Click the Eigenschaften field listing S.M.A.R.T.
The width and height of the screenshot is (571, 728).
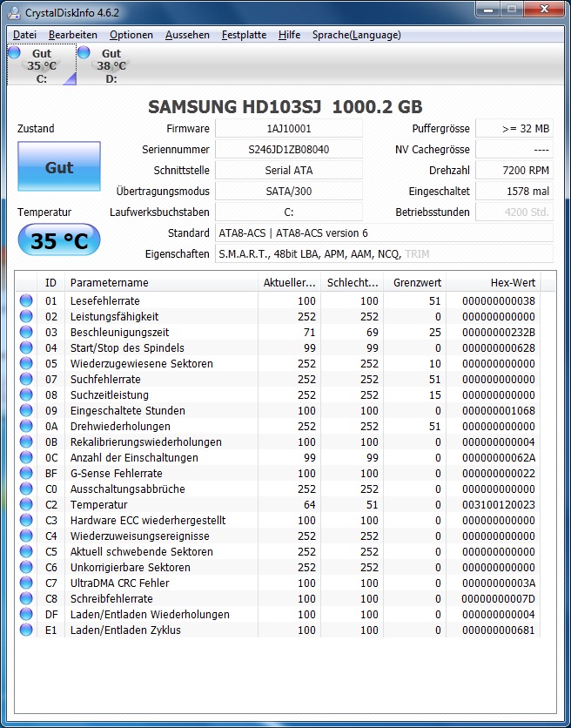pos(385,254)
